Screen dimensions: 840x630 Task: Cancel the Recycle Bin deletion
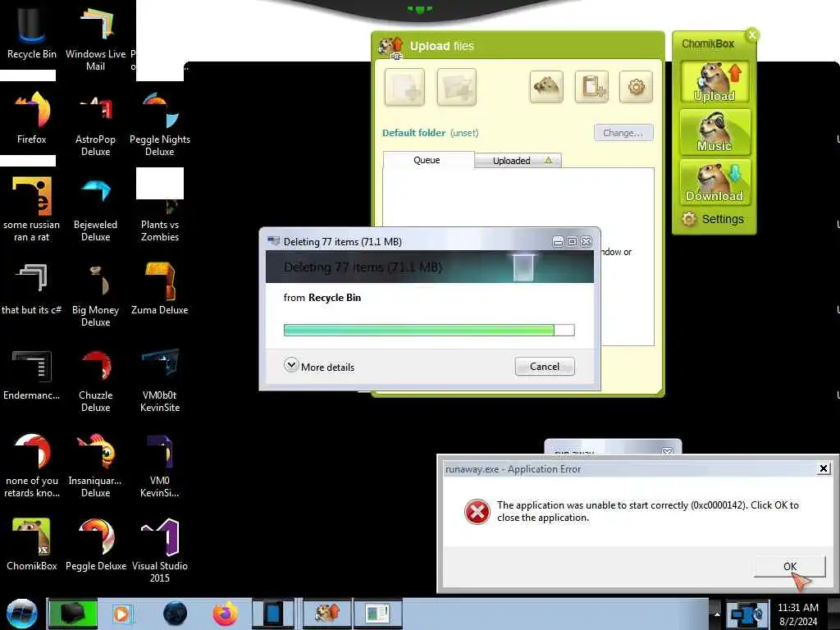pyautogui.click(x=545, y=367)
